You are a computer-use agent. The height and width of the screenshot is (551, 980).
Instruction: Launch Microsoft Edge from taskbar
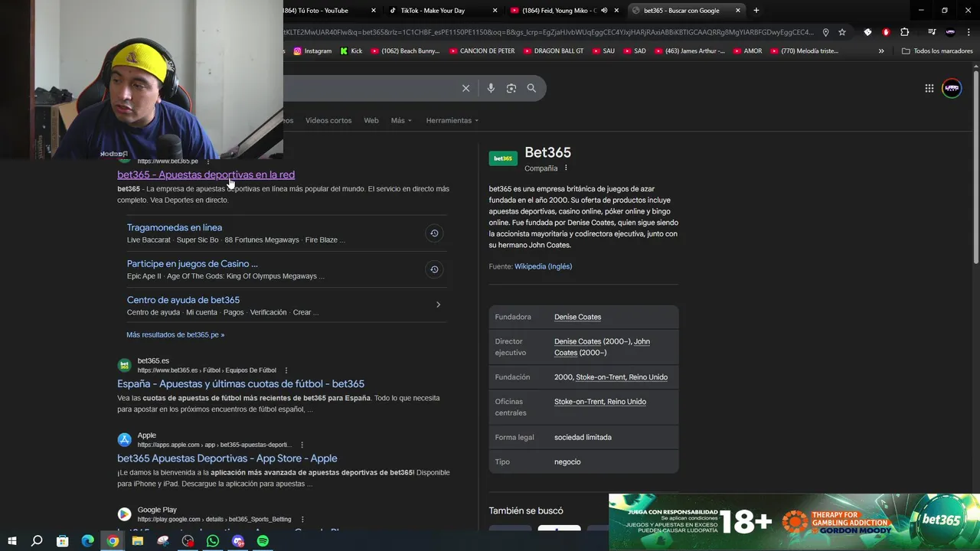(87, 541)
